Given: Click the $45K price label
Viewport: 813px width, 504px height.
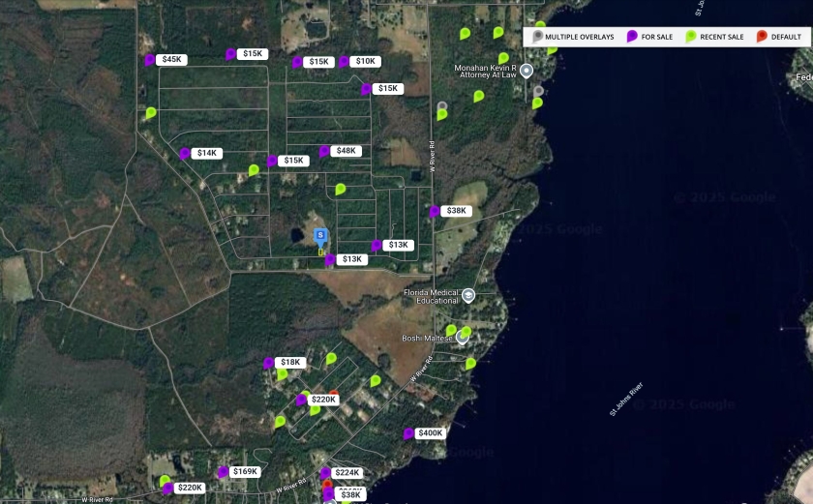Looking at the screenshot, I should tap(172, 59).
